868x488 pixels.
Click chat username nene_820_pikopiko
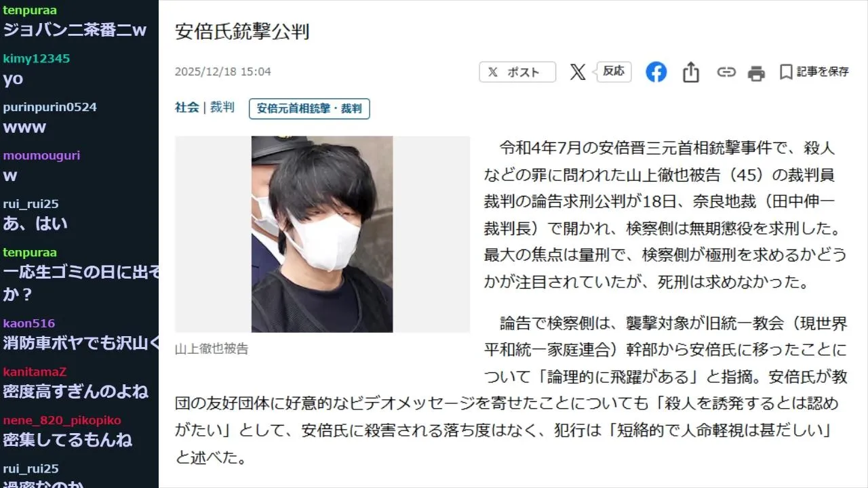62,420
